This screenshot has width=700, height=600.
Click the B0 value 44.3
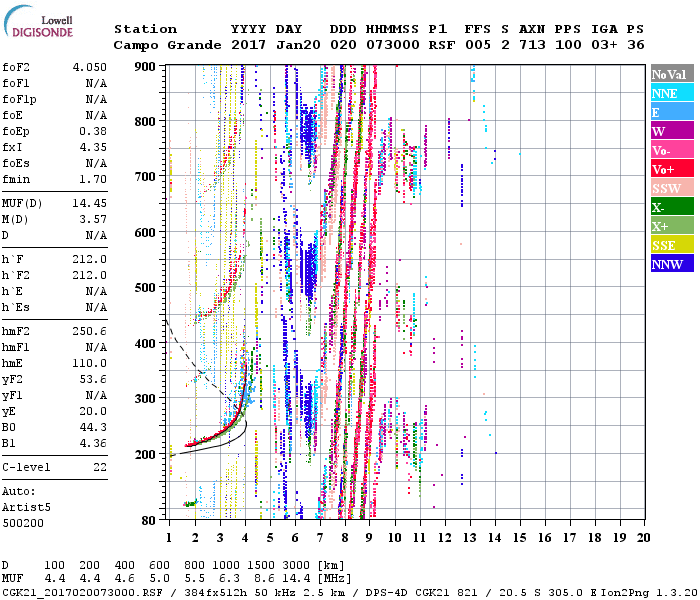pos(93,427)
